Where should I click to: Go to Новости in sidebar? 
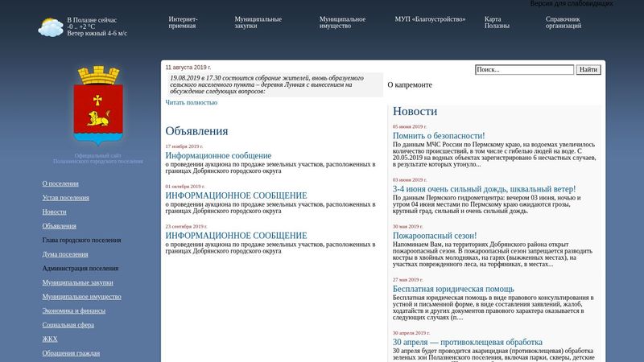coord(54,212)
